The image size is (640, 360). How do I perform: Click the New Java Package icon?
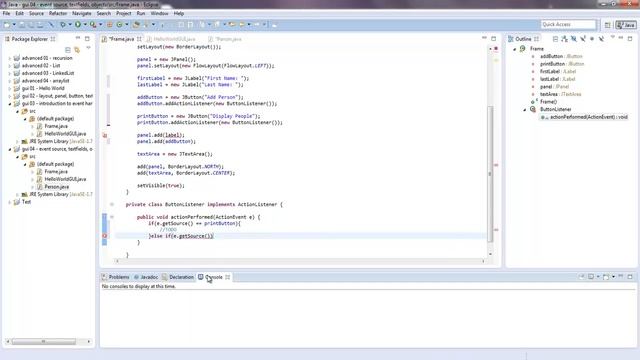click(x=109, y=25)
